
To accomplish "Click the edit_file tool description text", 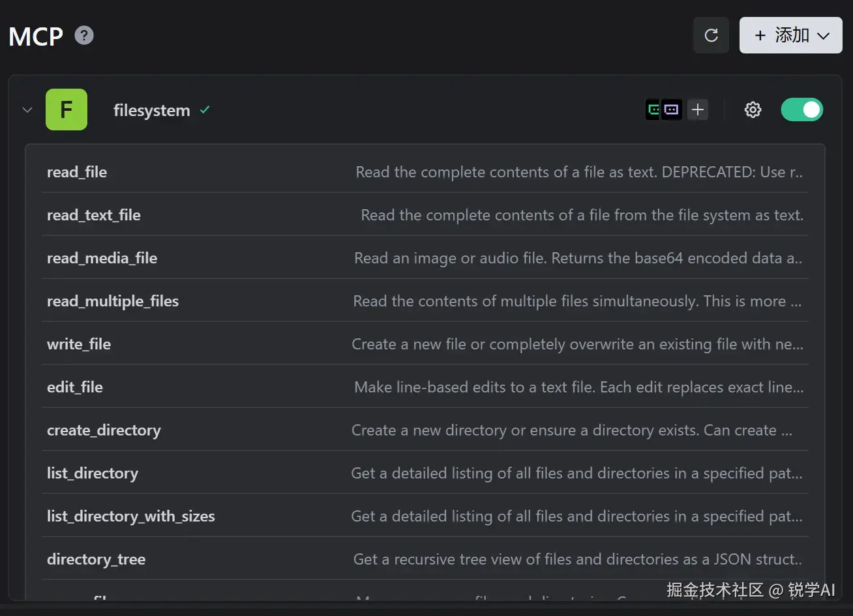I will pyautogui.click(x=578, y=387).
